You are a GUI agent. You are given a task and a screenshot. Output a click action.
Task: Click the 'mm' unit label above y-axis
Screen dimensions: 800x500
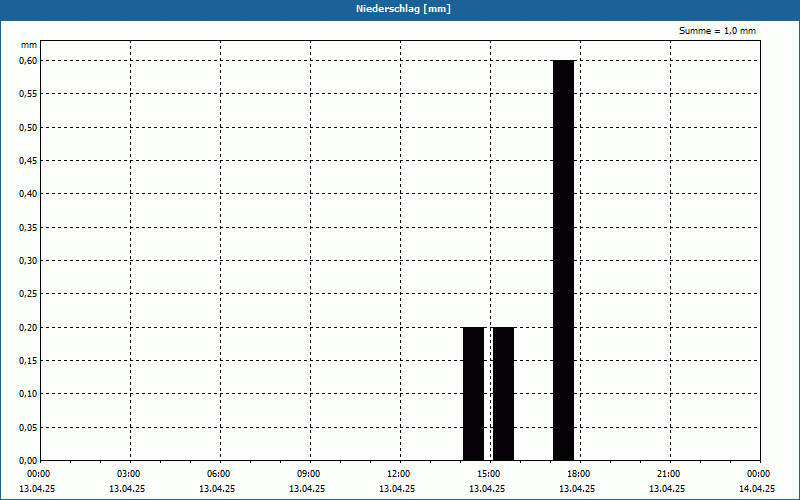pos(29,45)
